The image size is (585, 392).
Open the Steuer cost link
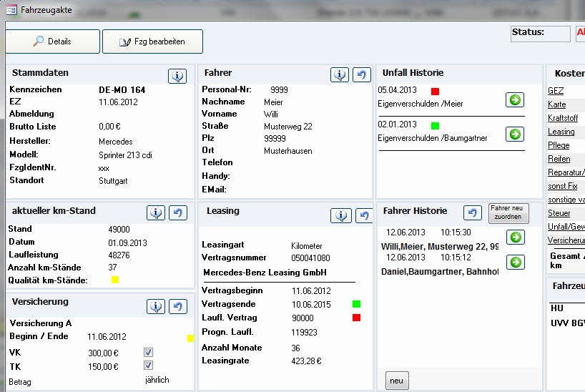click(559, 213)
